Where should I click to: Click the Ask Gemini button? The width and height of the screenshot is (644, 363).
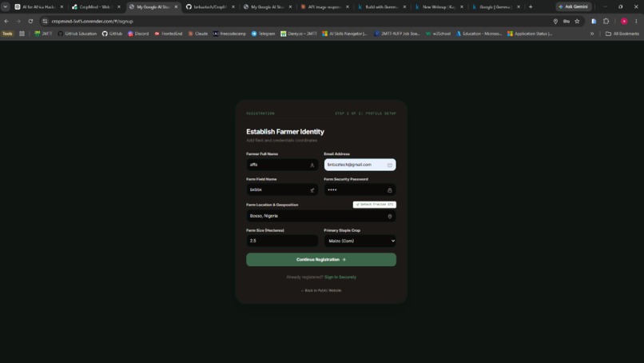pos(574,6)
